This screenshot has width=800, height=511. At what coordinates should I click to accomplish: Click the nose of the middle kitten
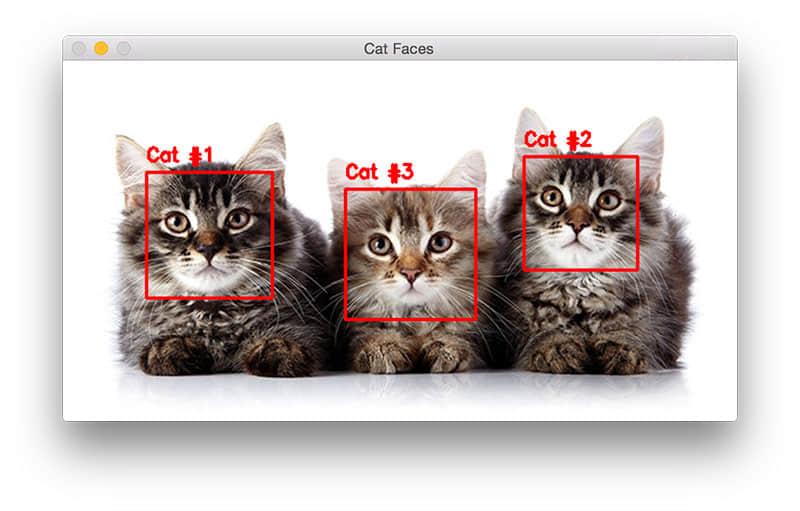pos(411,275)
